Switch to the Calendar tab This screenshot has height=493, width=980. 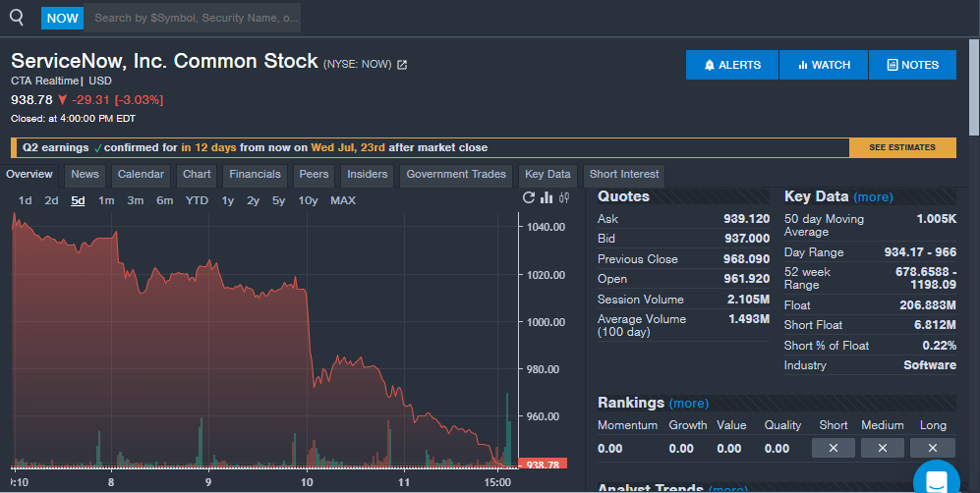(x=141, y=175)
